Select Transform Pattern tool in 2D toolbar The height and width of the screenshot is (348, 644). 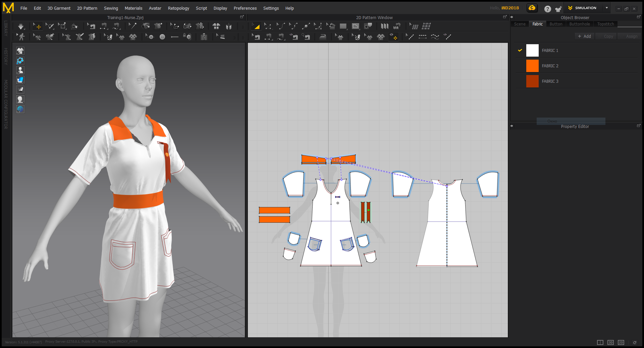(x=256, y=26)
